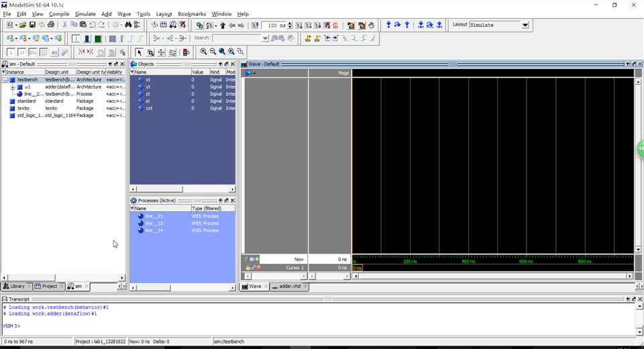Image resolution: width=644 pixels, height=349 pixels.
Task: Undock the Wave window
Action: pos(634,64)
